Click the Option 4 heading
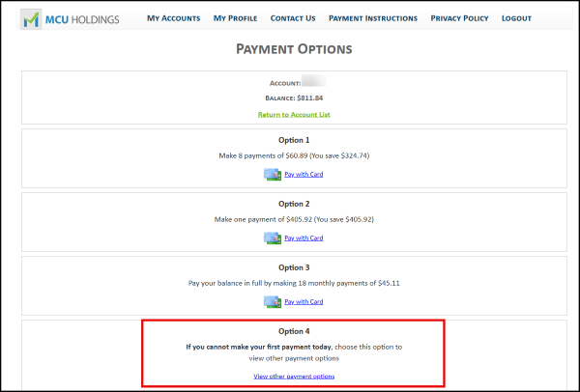580x392 pixels. [294, 331]
